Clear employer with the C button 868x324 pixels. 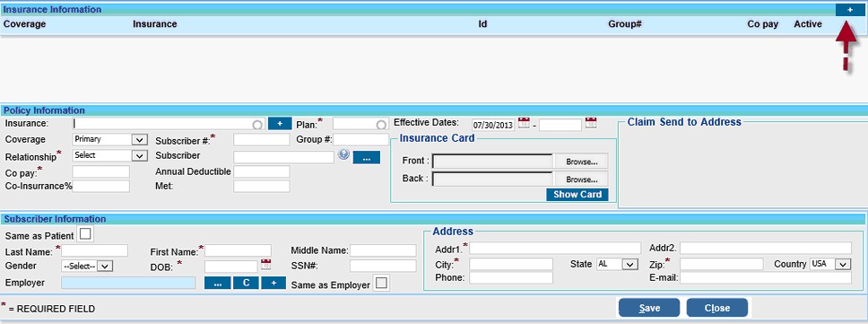246,283
